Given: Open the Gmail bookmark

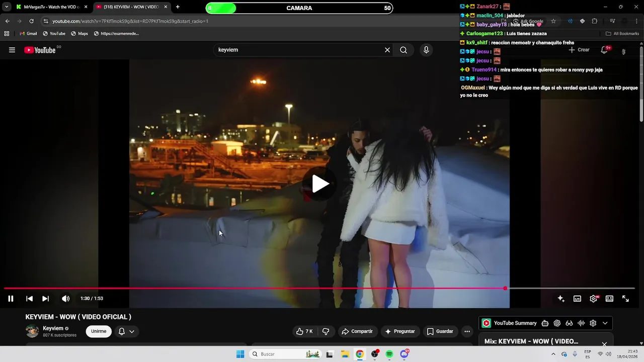Looking at the screenshot, I should click(x=28, y=34).
